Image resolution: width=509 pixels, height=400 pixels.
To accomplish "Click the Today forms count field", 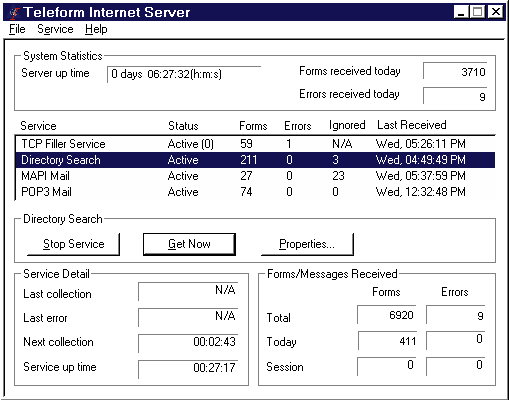I will 387,340.
